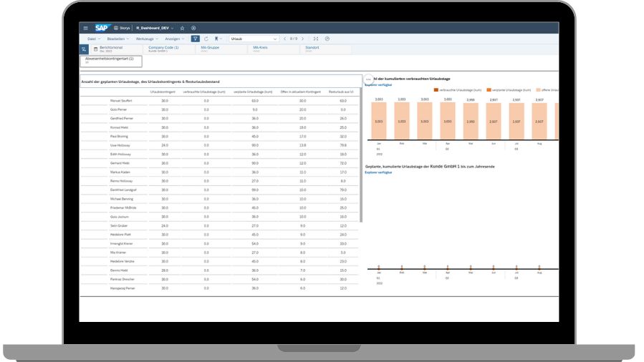Select the Manuel Seuffert table row
Screen dimensions: 644x362
coord(121,101)
